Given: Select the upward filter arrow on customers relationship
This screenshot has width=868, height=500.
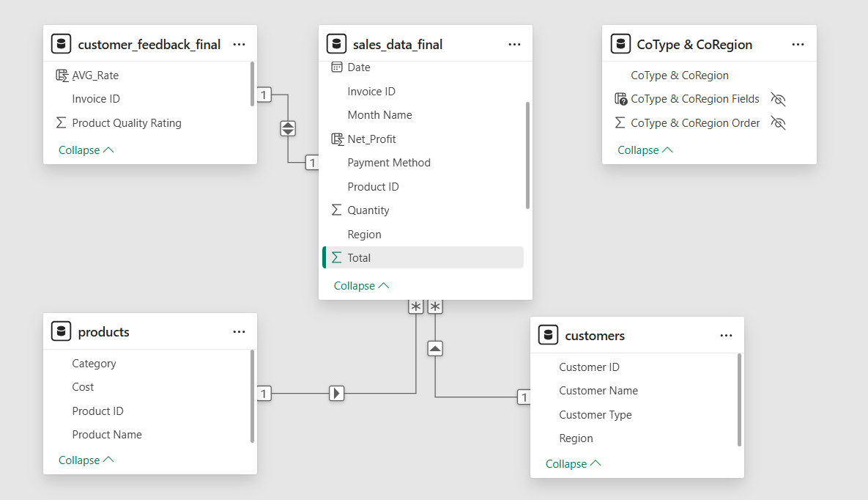Looking at the screenshot, I should pos(435,349).
